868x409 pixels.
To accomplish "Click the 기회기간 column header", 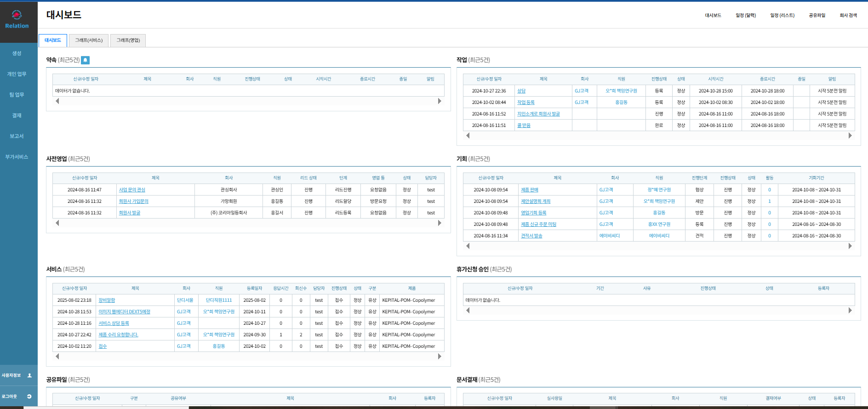I will tap(817, 178).
